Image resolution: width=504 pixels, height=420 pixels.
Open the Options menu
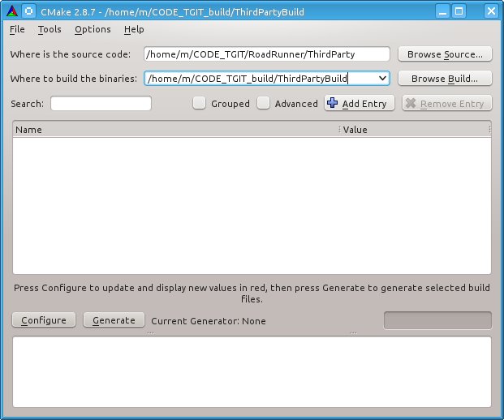point(93,29)
